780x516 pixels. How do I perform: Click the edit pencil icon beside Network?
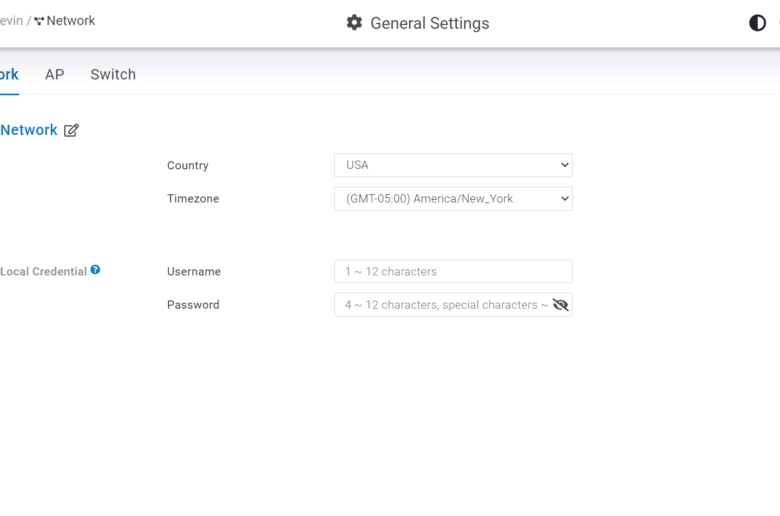click(x=71, y=130)
